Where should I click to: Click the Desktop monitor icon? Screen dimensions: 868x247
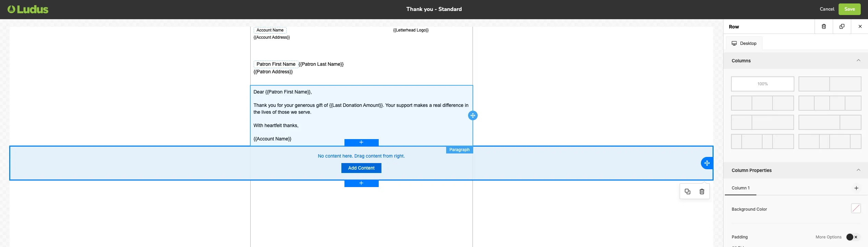pos(734,44)
